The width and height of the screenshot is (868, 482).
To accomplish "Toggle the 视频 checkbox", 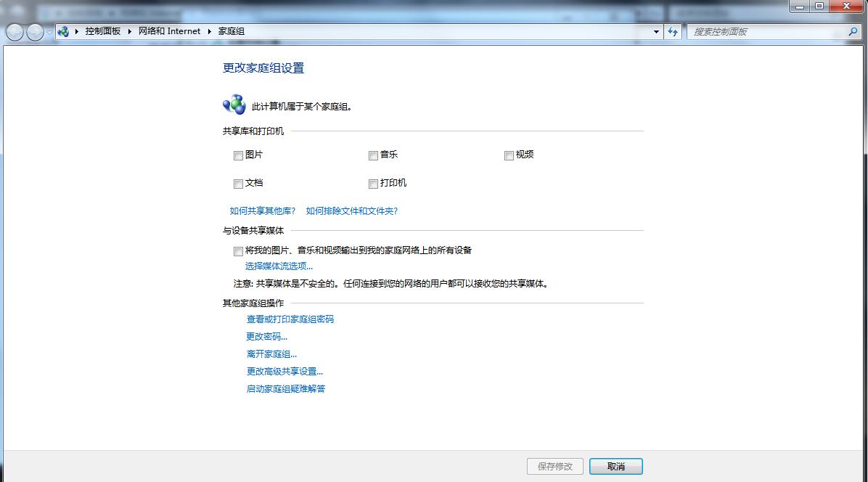I will point(509,155).
